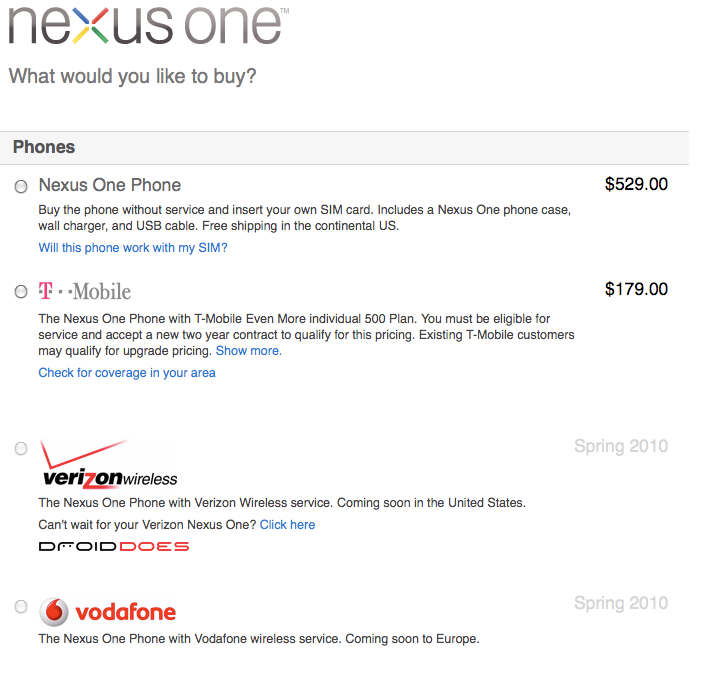The height and width of the screenshot is (681, 705).
Task: Click the Nexus One Phone title
Action: pos(110,185)
